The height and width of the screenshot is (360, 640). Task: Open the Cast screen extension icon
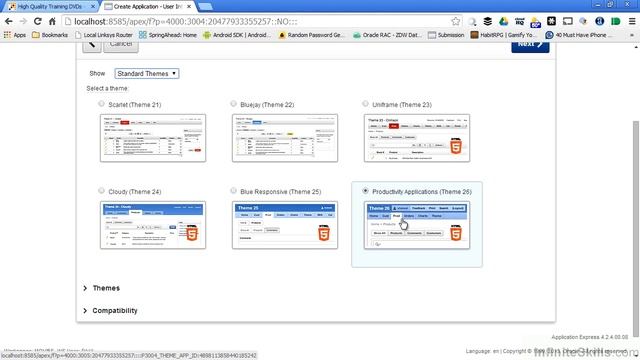(568, 21)
